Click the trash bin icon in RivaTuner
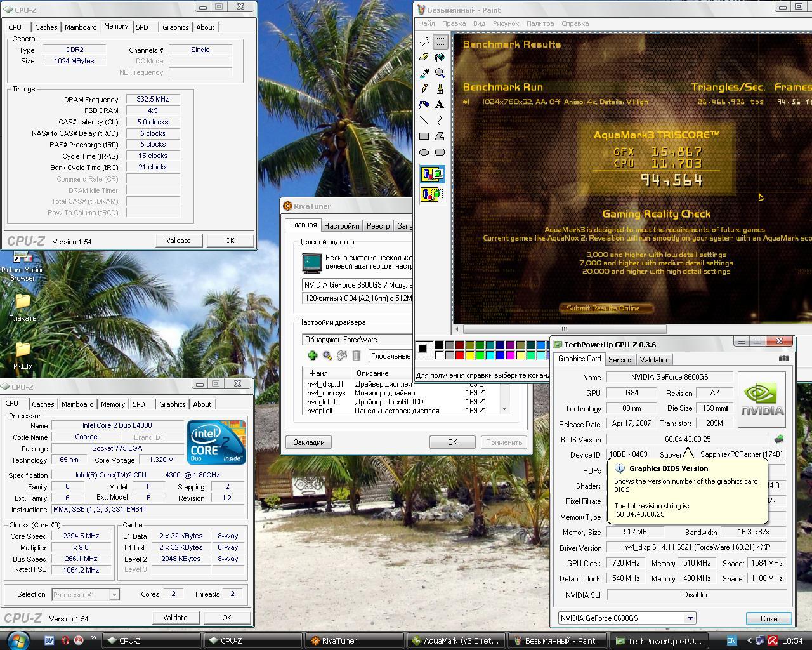Viewport: 812px width, 650px height. [x=357, y=356]
